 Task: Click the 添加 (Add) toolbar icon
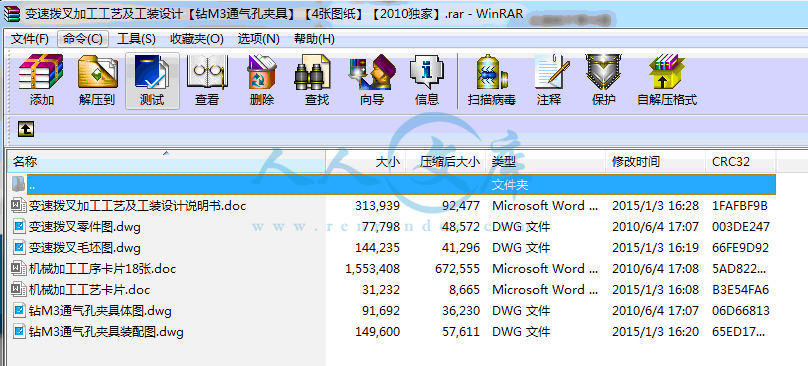click(x=41, y=73)
